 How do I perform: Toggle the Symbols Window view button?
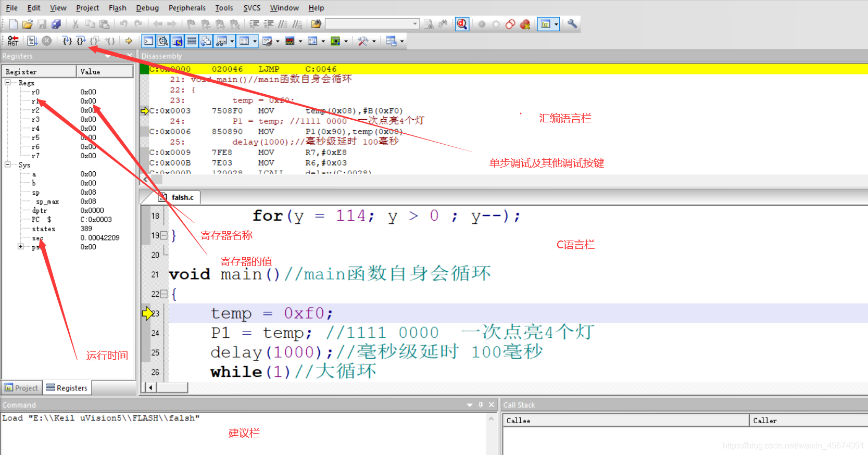coord(178,41)
